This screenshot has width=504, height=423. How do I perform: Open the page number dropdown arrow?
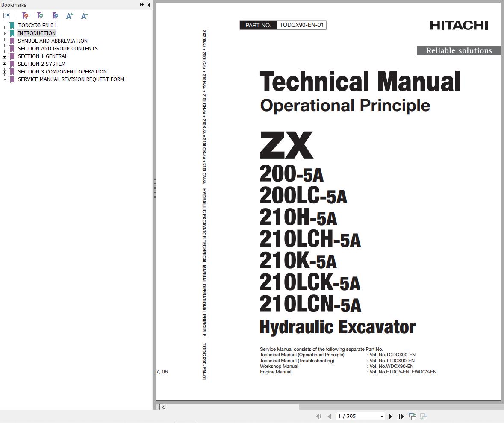tap(382, 416)
